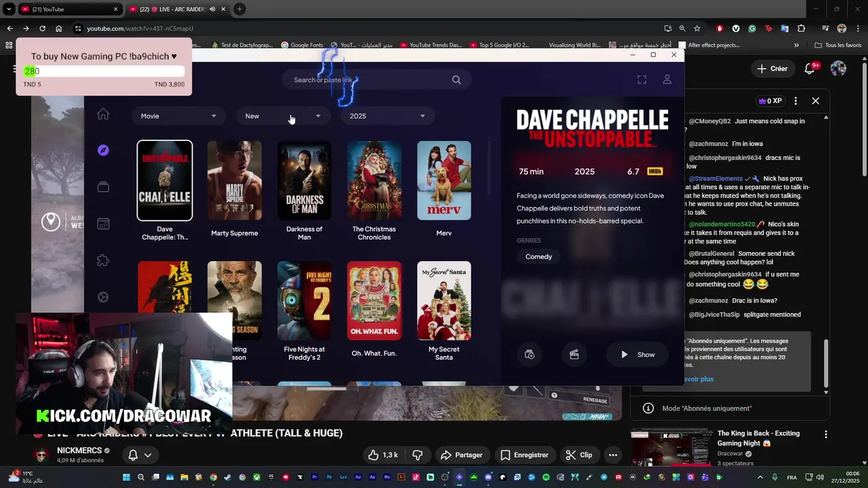Select the Merv movie poster
The width and height of the screenshot is (868, 488).
[444, 180]
